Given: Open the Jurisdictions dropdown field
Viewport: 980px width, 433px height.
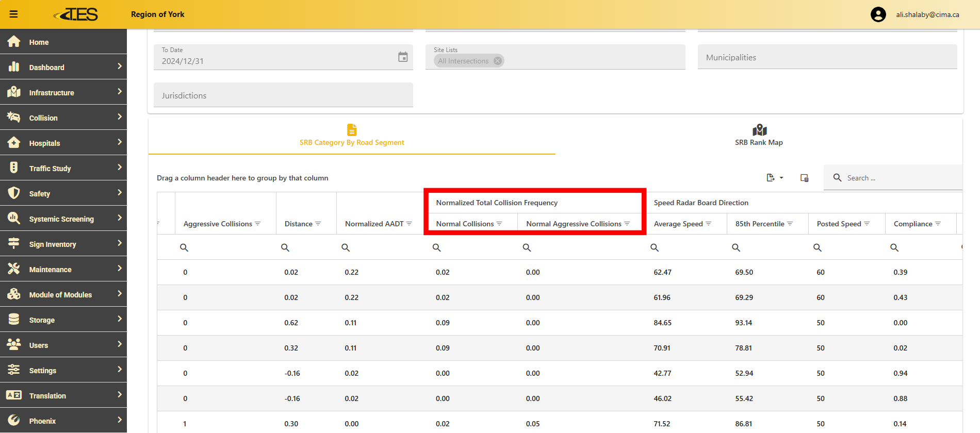Looking at the screenshot, I should click(283, 95).
